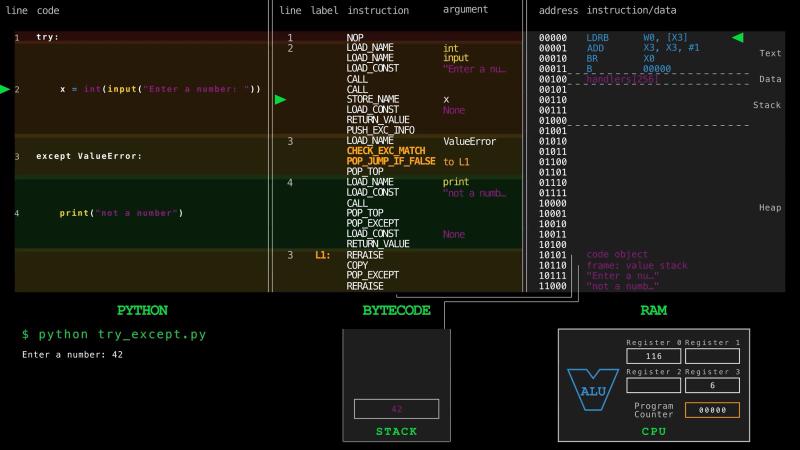This screenshot has height=450, width=800.
Task: Click the 'argument' column header
Action: click(465, 10)
